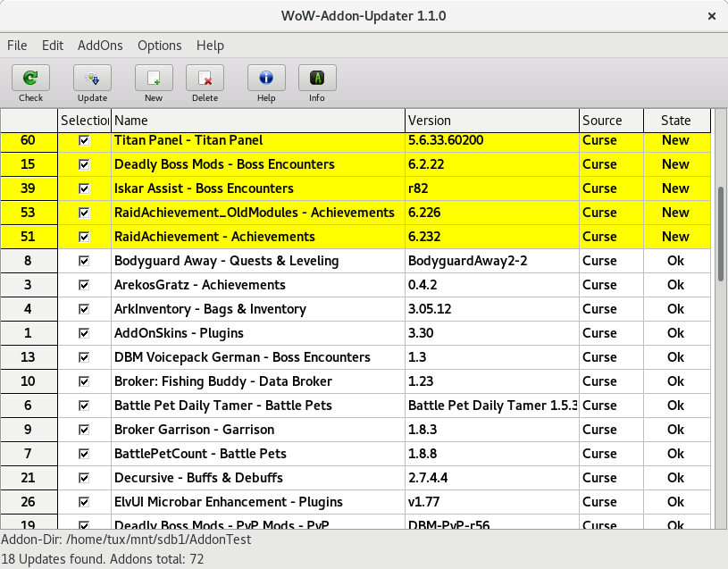Open the Options menu
728x569 pixels.
[159, 46]
